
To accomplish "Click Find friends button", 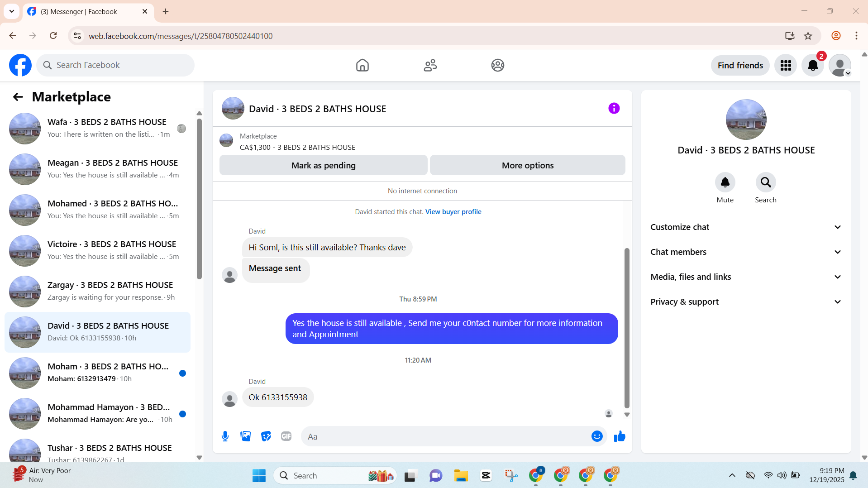I will coord(740,65).
